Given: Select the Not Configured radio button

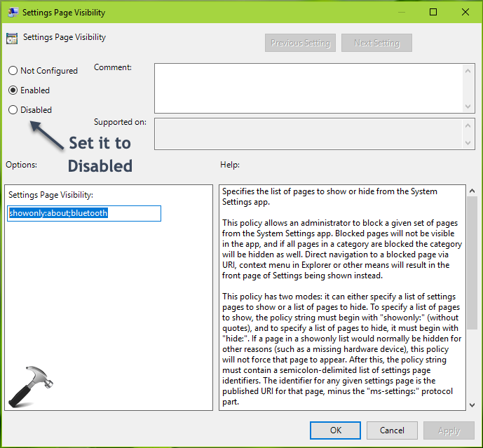Looking at the screenshot, I should coord(13,71).
